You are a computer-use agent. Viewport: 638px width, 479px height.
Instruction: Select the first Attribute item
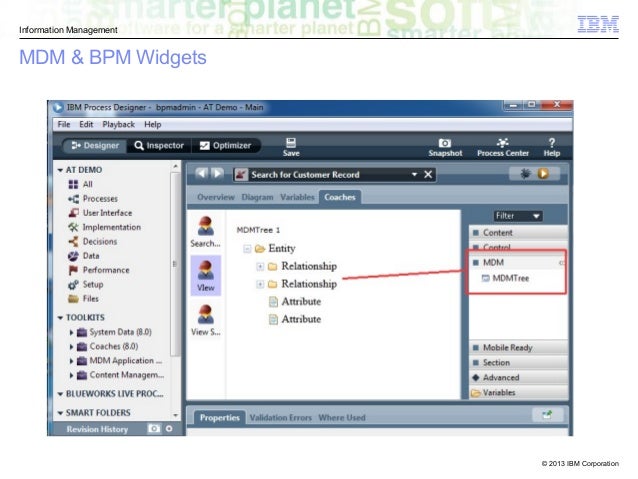click(295, 302)
